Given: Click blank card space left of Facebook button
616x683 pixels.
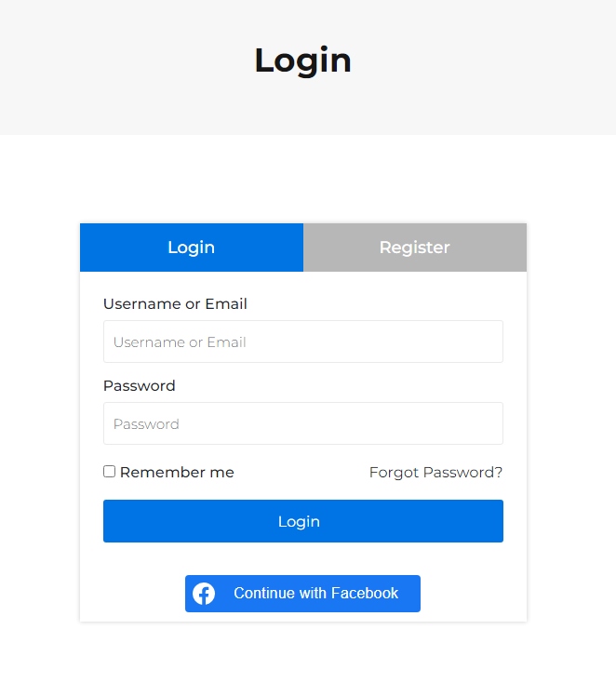Looking at the screenshot, I should click(x=132, y=594).
